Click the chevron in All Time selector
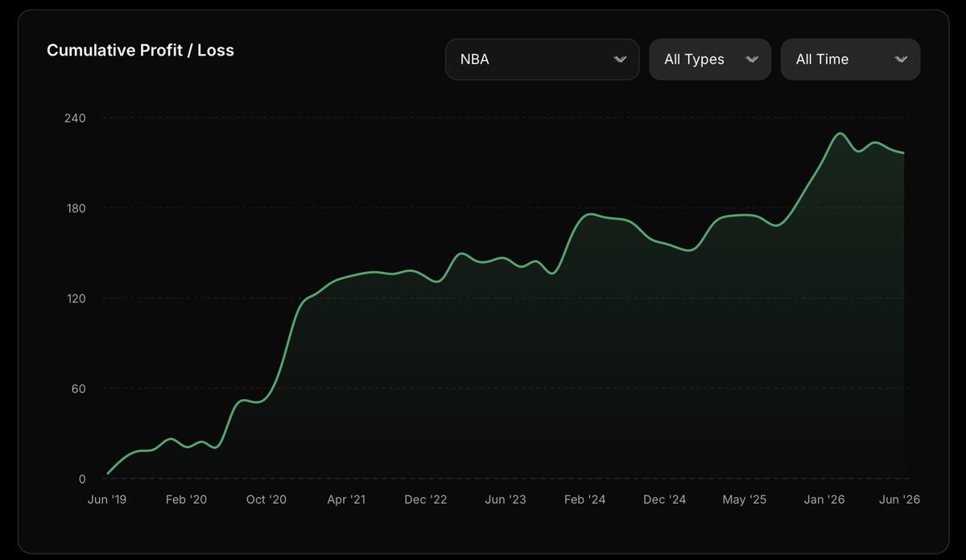This screenshot has height=560, width=966. [901, 60]
